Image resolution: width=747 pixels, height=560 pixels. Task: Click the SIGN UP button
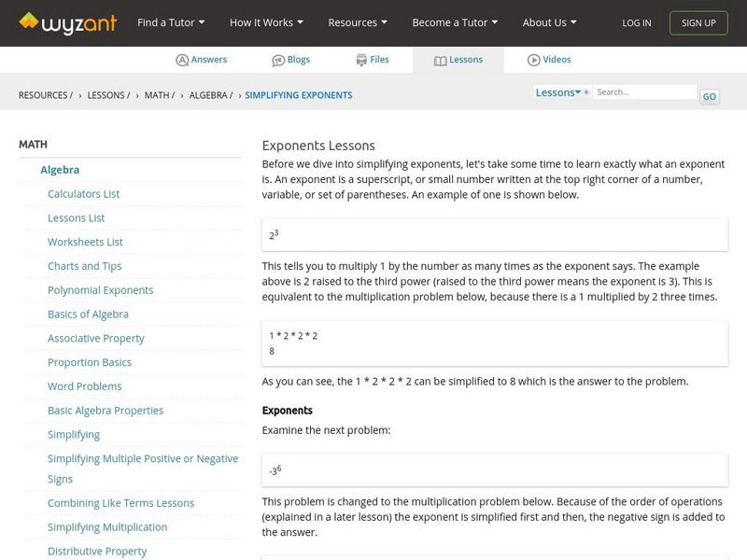click(x=698, y=22)
